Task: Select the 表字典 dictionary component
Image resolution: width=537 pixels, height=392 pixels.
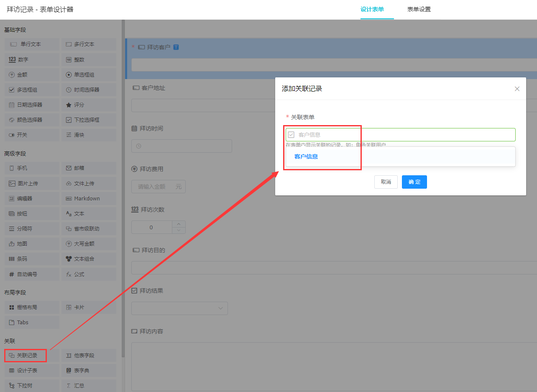Action: pos(89,370)
